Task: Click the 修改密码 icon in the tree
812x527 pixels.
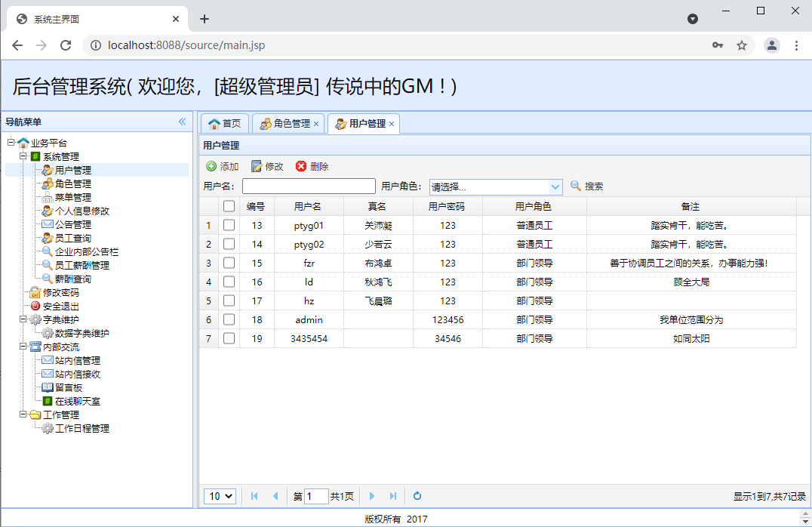Action: 35,292
